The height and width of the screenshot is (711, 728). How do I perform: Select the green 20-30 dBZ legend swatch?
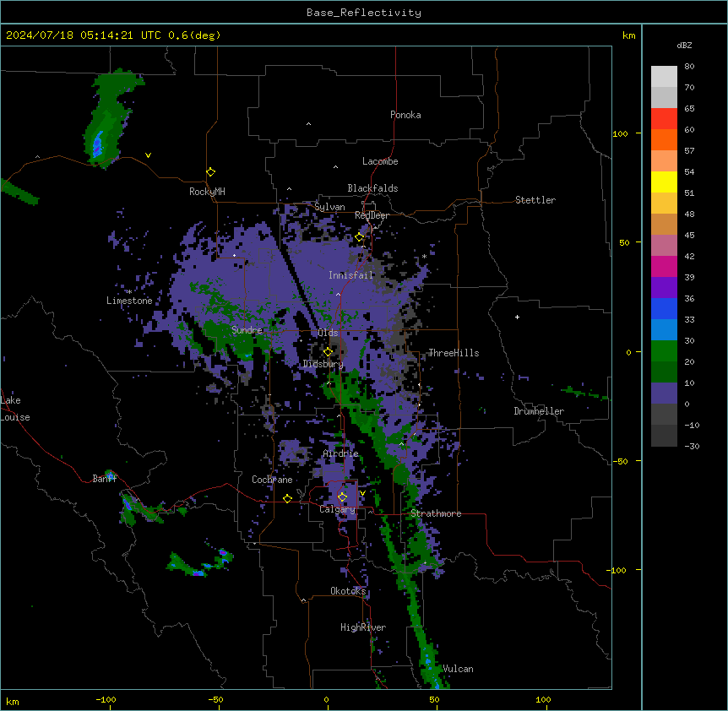pos(664,351)
